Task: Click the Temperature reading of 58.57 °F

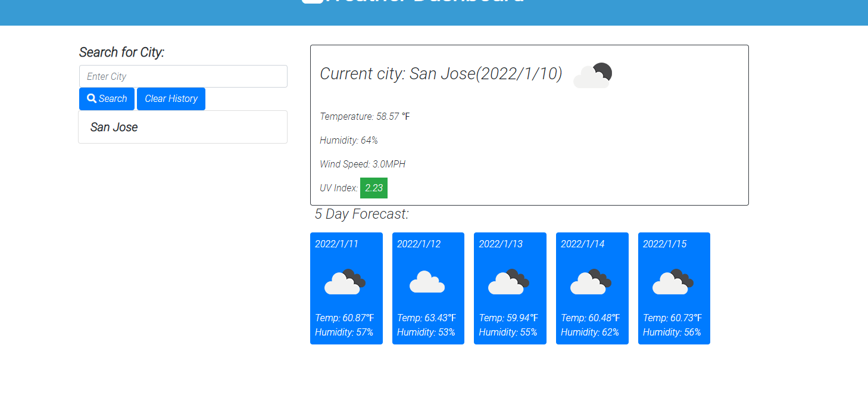Action: 364,116
